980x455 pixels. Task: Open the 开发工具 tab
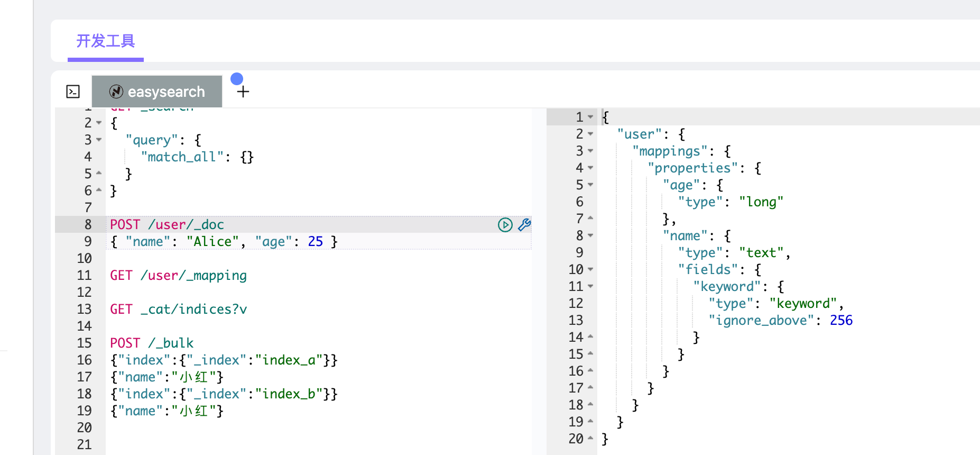(106, 41)
